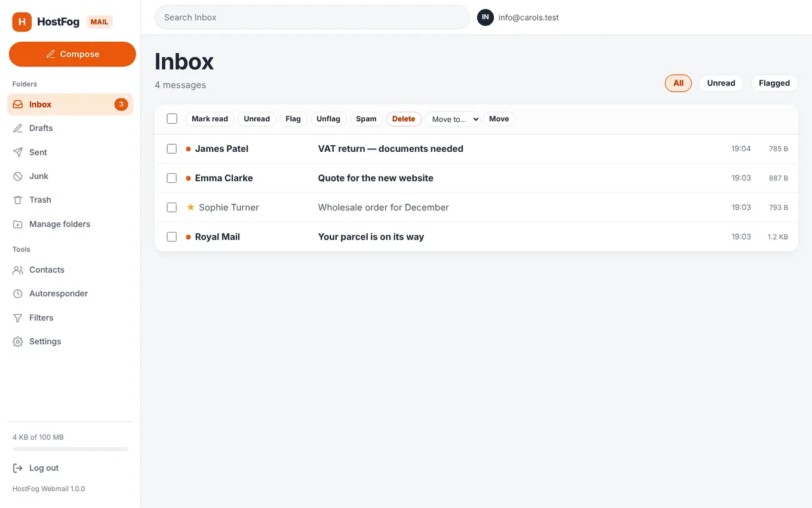The width and height of the screenshot is (812, 508).
Task: Click the Inbox tray icon in sidebar
Action: click(x=18, y=104)
